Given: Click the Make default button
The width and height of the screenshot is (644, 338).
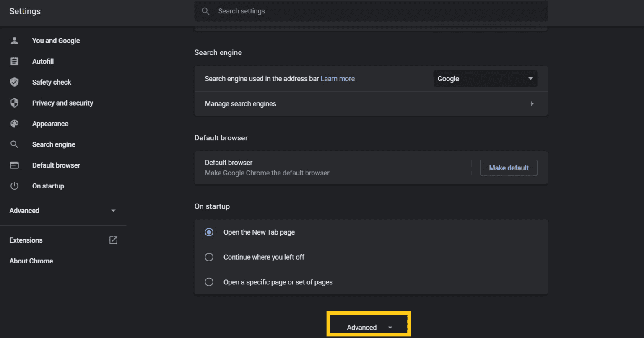Looking at the screenshot, I should tap(509, 168).
